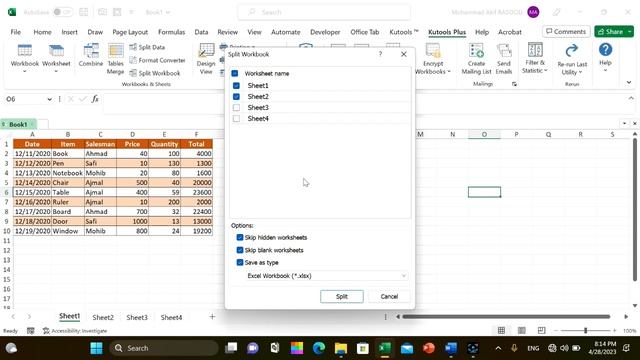640x360 pixels.
Task: Open Microsoft Edge from the taskbar
Action: click(319, 348)
